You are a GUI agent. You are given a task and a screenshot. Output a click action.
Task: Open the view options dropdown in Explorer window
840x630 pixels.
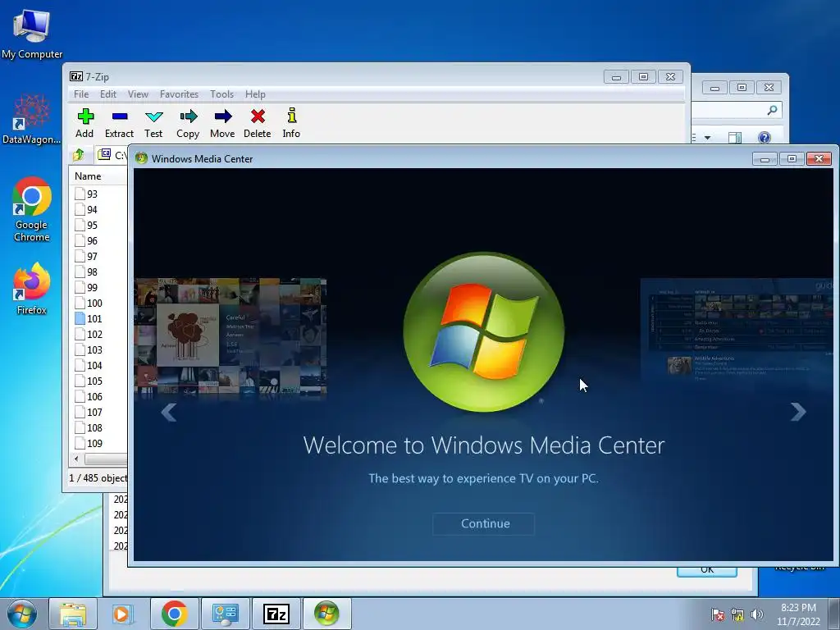(707, 138)
